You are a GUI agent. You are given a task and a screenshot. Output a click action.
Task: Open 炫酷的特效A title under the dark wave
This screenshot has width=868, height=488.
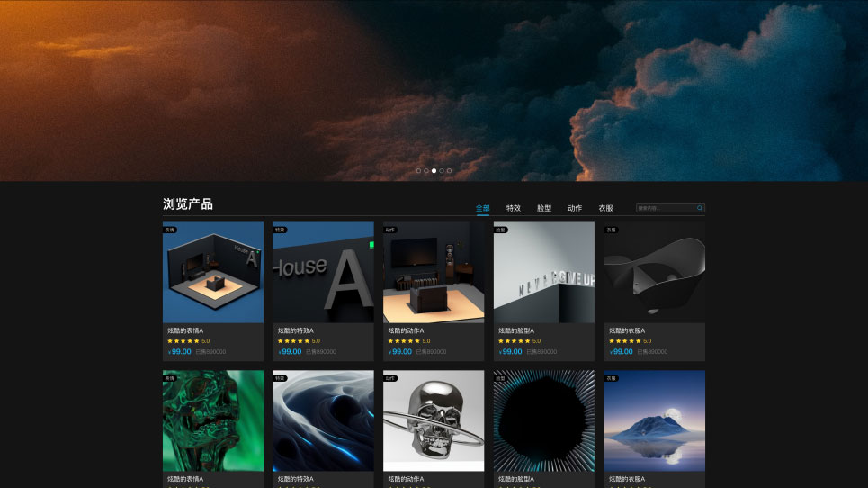pyautogui.click(x=296, y=479)
